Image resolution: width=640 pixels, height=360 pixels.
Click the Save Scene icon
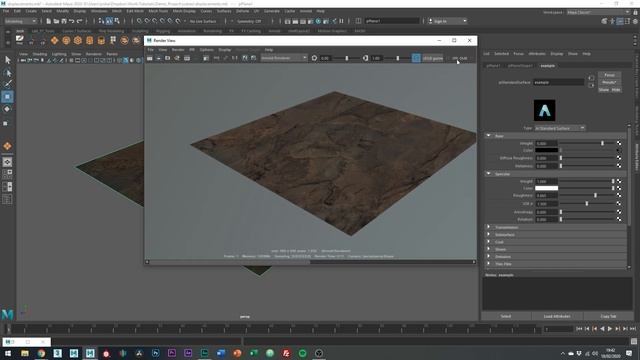click(x=64, y=21)
